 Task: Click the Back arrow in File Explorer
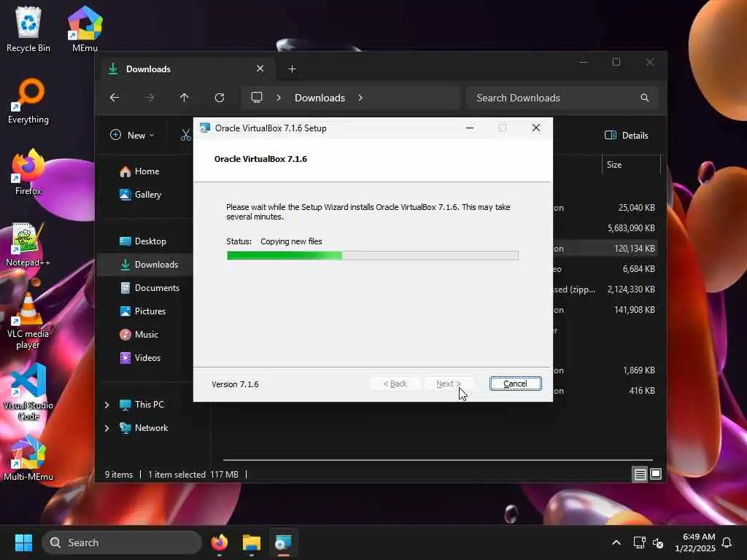tap(115, 98)
